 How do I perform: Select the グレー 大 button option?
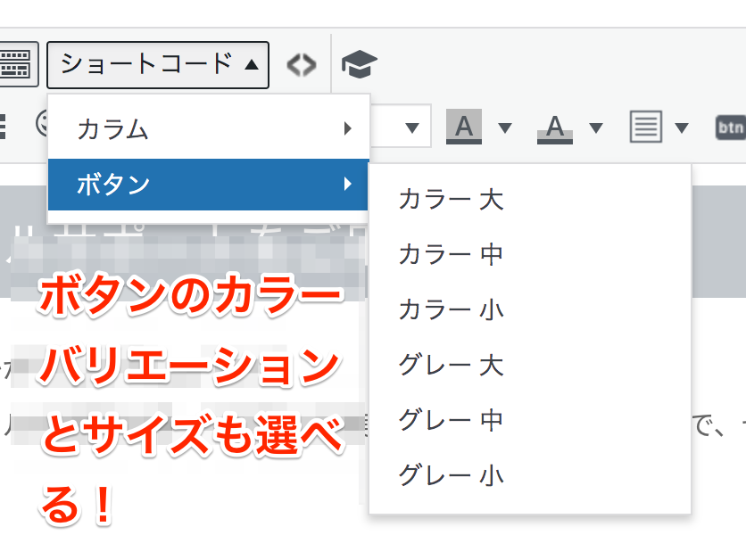coord(451,365)
